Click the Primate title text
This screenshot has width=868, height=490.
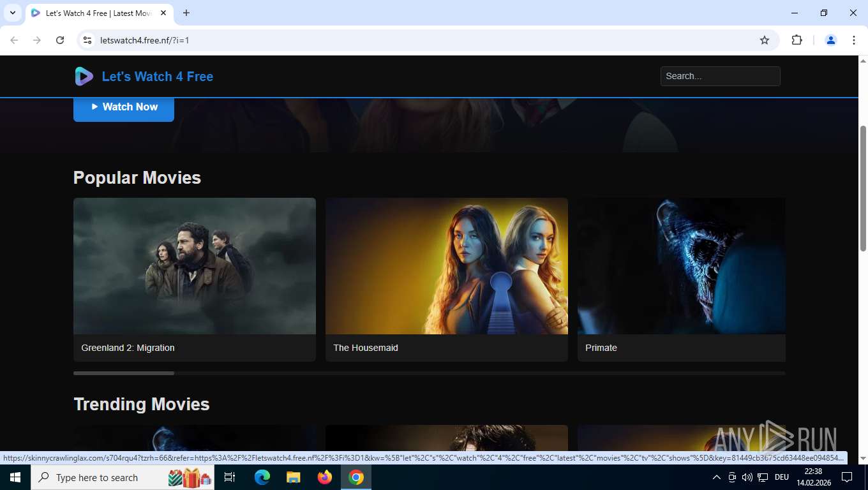pos(601,348)
